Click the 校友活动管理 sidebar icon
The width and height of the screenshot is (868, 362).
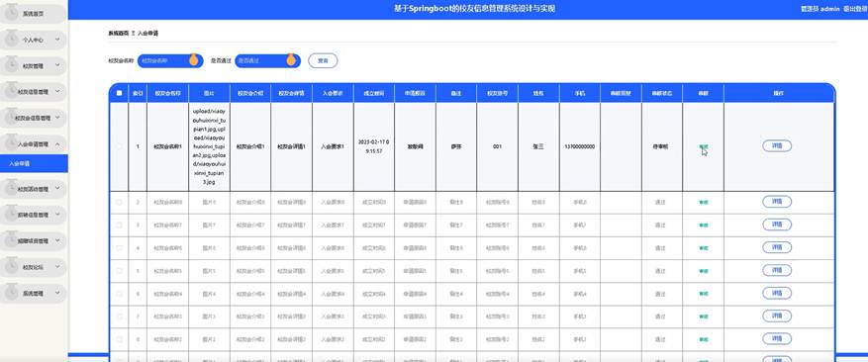tap(11, 189)
